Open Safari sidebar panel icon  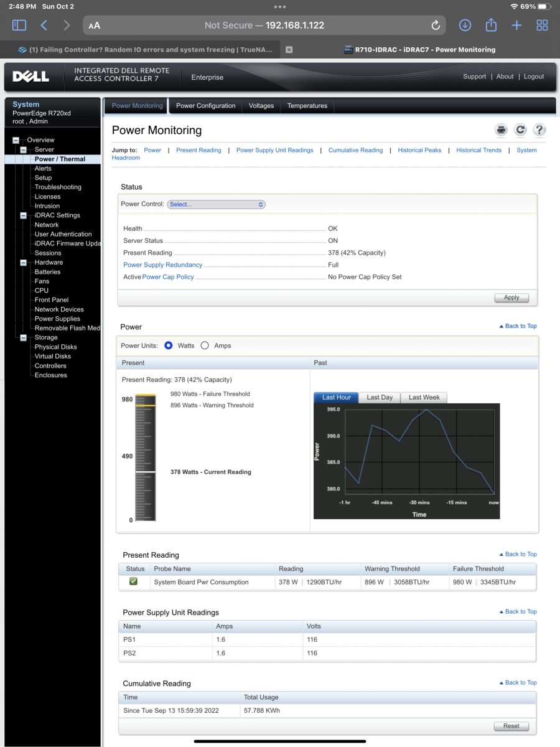[19, 25]
